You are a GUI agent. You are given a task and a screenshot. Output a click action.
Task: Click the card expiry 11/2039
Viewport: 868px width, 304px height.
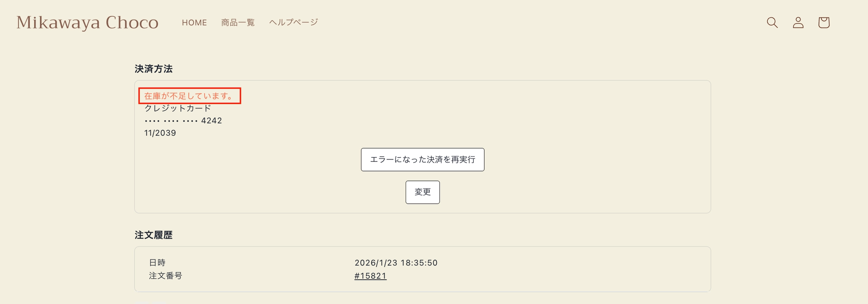[x=160, y=133]
